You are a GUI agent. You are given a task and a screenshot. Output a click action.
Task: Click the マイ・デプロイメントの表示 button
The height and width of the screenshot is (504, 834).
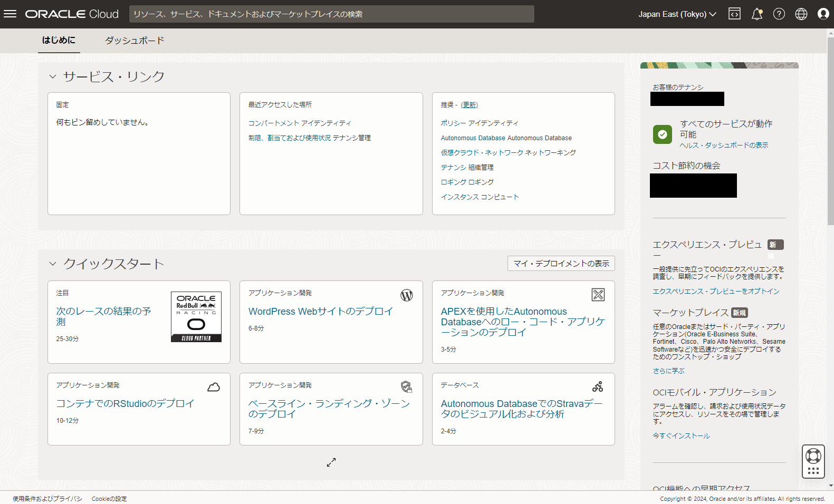pos(561,264)
